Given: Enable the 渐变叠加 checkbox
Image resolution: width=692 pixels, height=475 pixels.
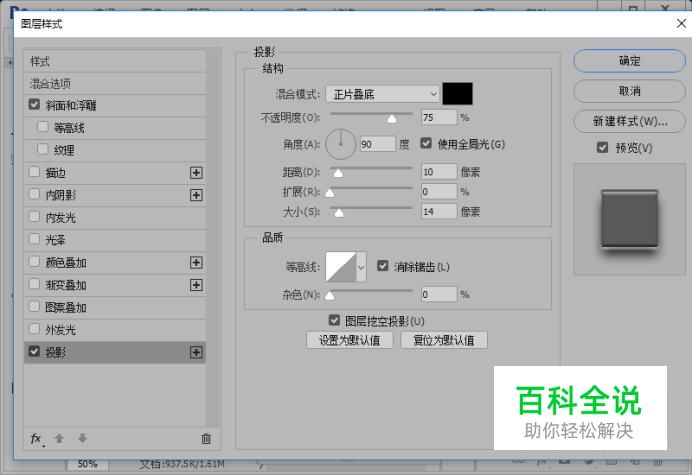Looking at the screenshot, I should [34, 284].
